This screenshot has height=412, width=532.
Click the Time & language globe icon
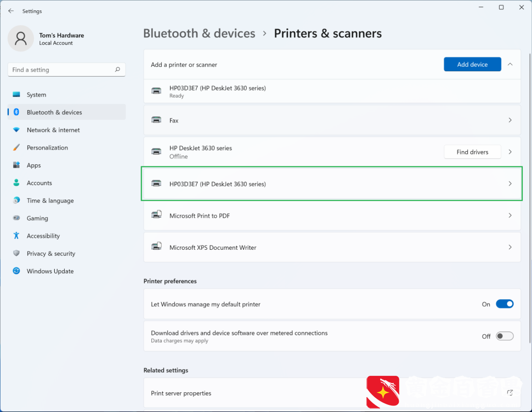tap(16, 200)
